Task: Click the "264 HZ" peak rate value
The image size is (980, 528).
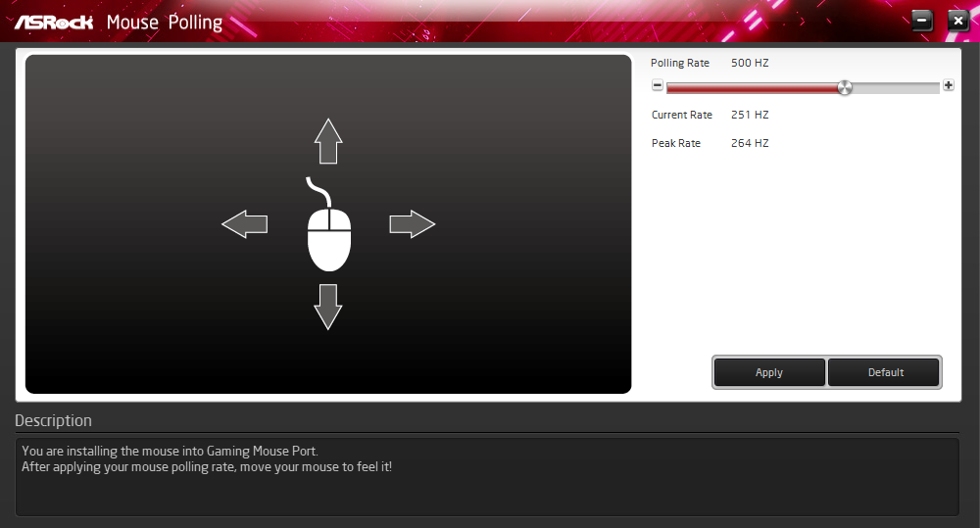Action: pos(750,143)
